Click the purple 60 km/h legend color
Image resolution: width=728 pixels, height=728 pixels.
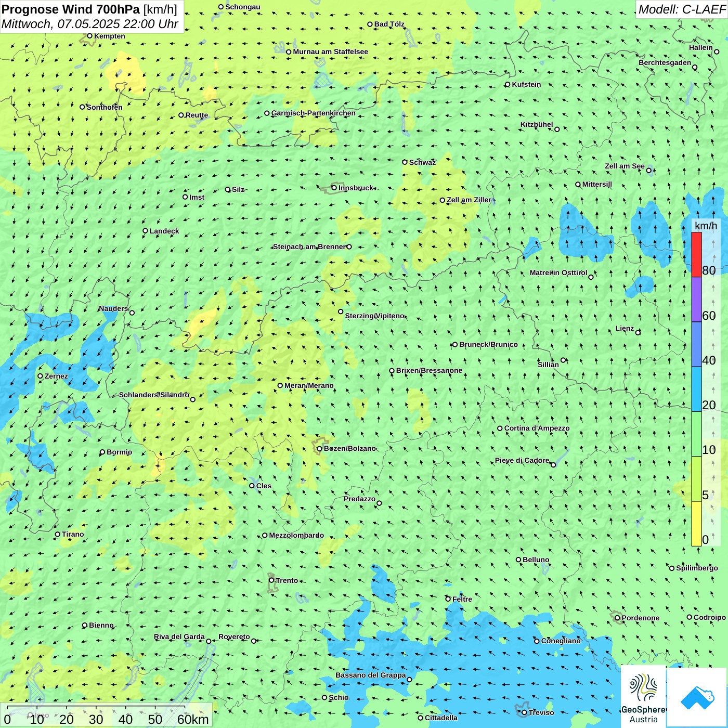coord(696,300)
